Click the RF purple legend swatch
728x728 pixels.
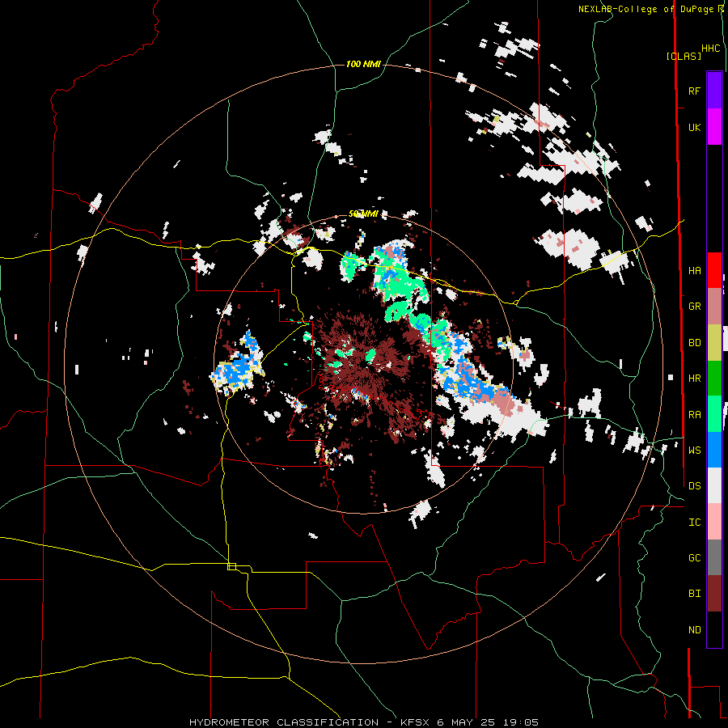[x=714, y=91]
